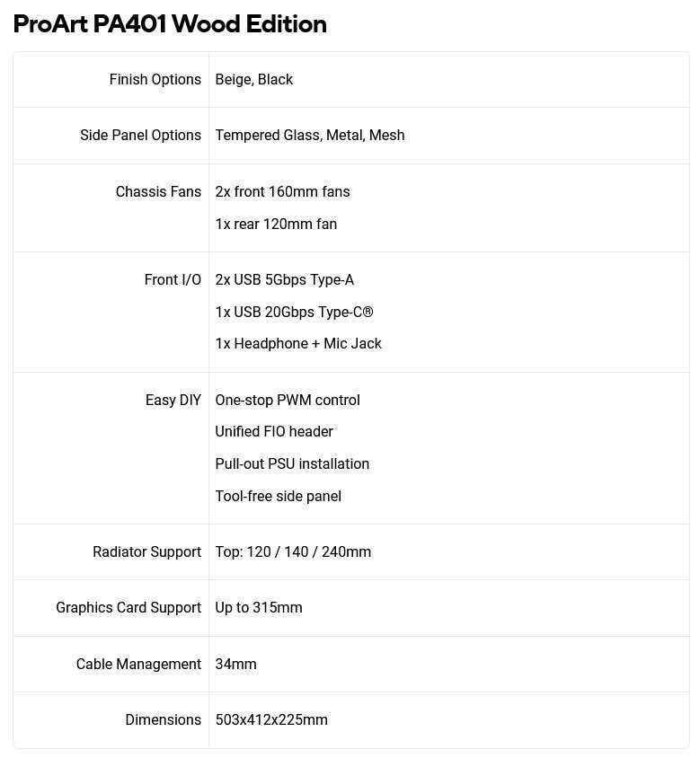Select the 'Tool-free side panel' entry
Viewport: 700px width, 767px height.
(279, 497)
